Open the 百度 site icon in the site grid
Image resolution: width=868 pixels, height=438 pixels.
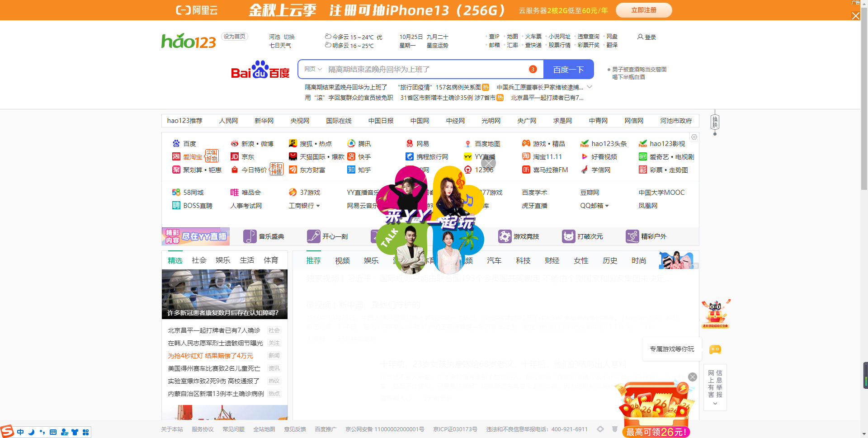176,143
